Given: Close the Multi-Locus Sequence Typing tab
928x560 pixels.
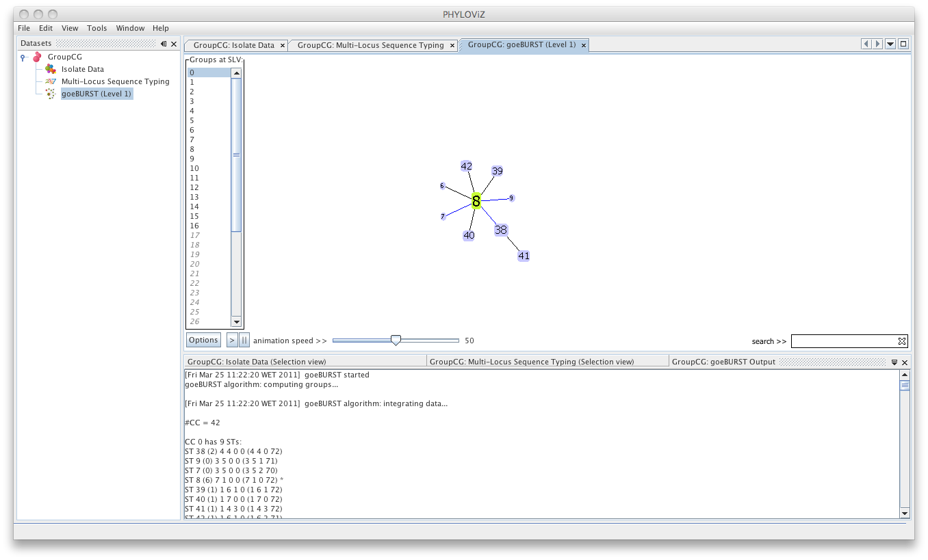Looking at the screenshot, I should pyautogui.click(x=452, y=46).
